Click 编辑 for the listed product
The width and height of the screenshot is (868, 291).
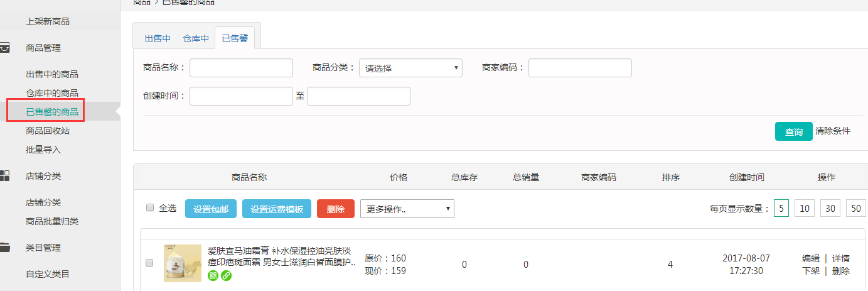tap(810, 258)
